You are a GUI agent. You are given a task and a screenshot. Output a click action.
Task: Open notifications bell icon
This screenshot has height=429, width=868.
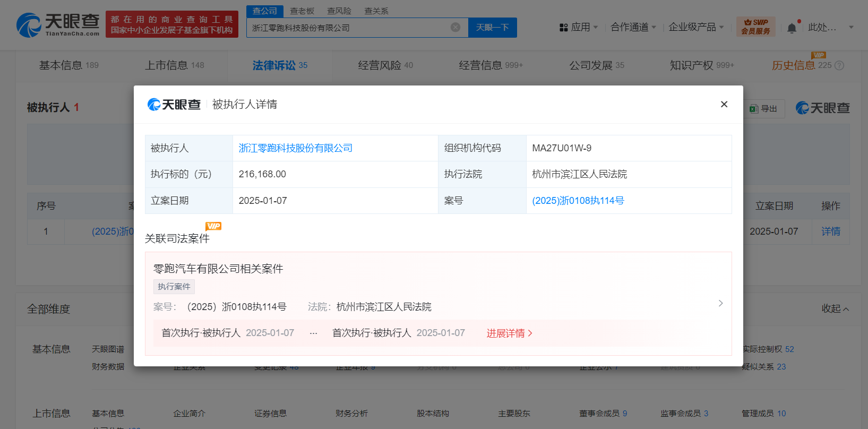coord(792,28)
